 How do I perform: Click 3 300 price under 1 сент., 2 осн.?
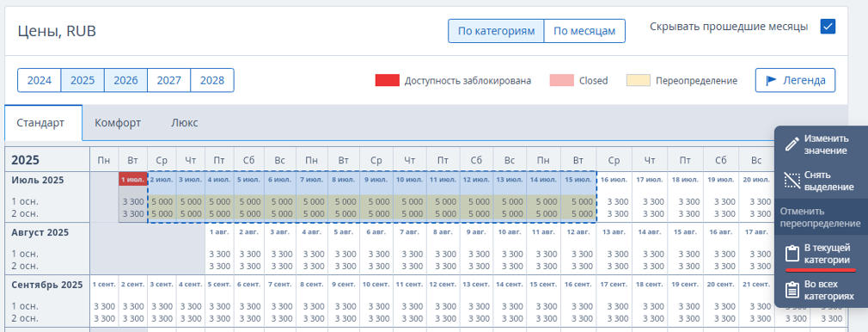[x=104, y=319]
